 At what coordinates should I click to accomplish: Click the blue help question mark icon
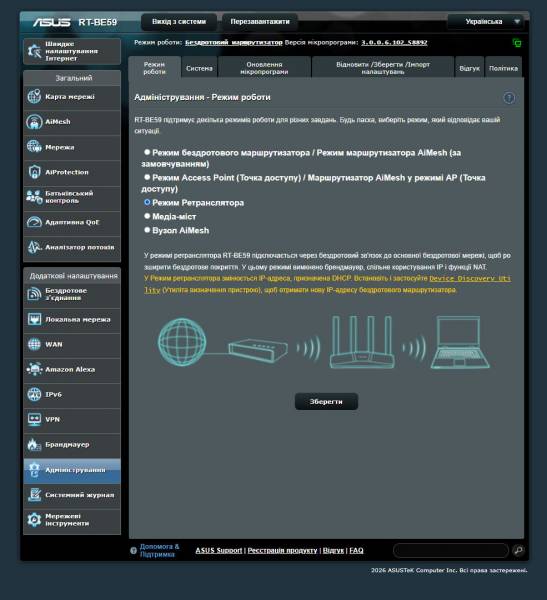pos(509,98)
